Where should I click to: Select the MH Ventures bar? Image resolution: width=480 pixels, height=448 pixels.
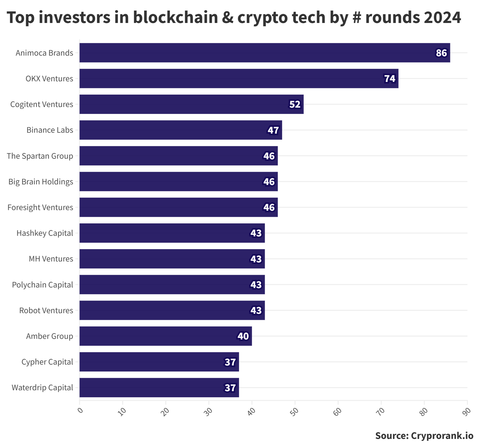(172, 259)
